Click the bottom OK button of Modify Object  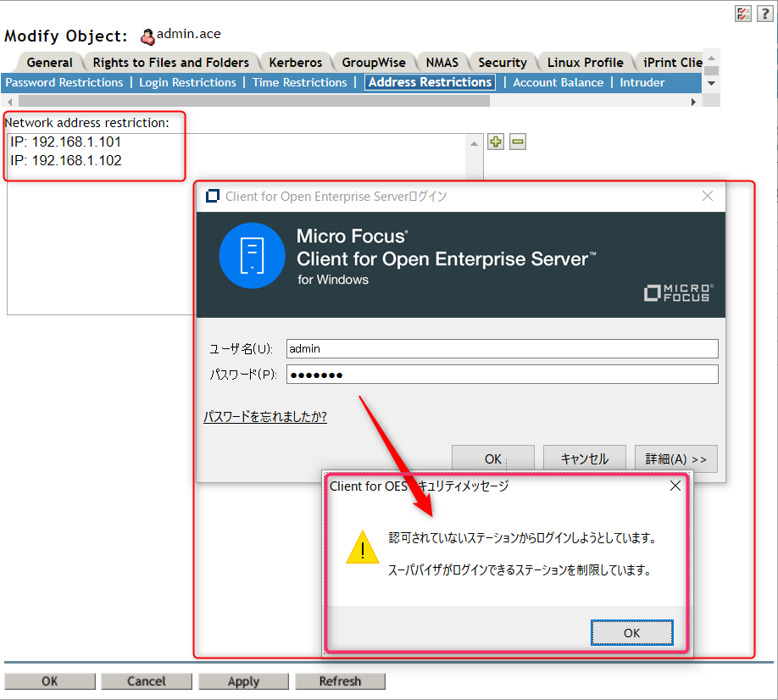50,681
